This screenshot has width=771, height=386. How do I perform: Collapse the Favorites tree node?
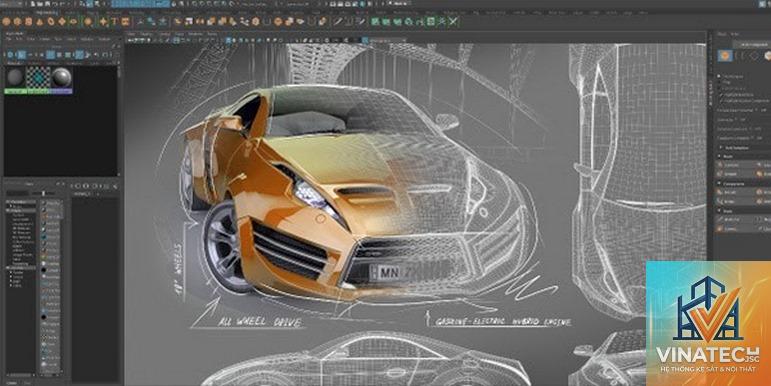(x=7, y=202)
